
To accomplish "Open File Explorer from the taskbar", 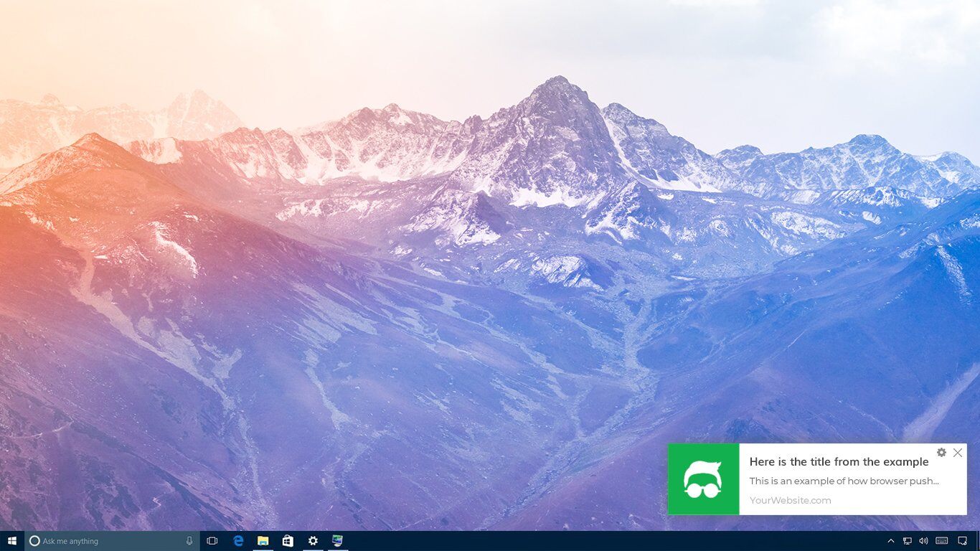I will [263, 541].
